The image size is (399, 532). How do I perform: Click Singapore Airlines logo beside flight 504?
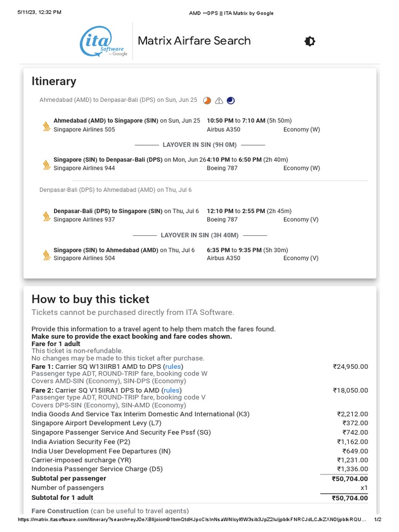(x=46, y=255)
